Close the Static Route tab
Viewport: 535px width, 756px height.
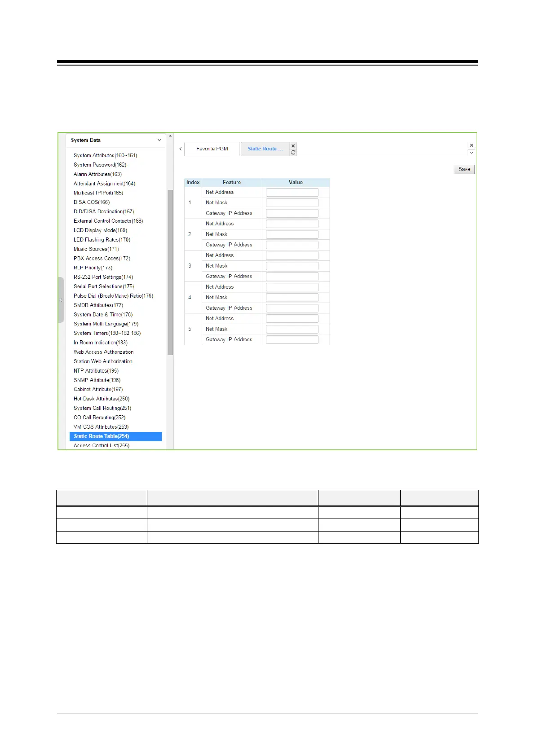[293, 146]
